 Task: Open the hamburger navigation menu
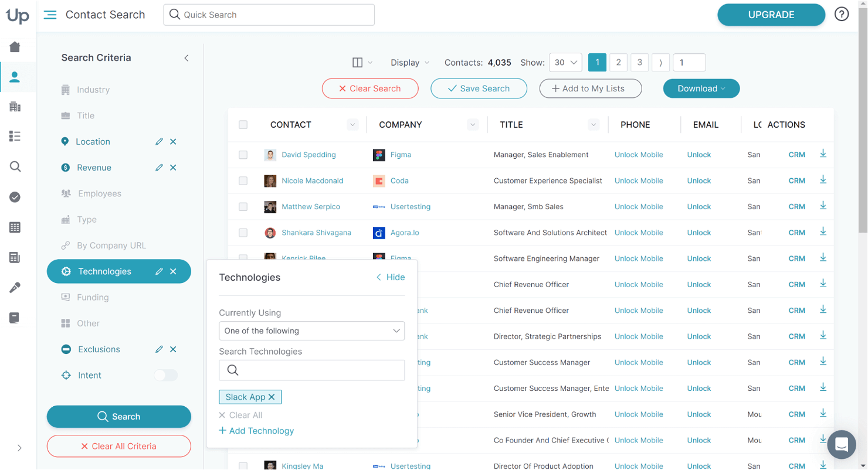(50, 15)
